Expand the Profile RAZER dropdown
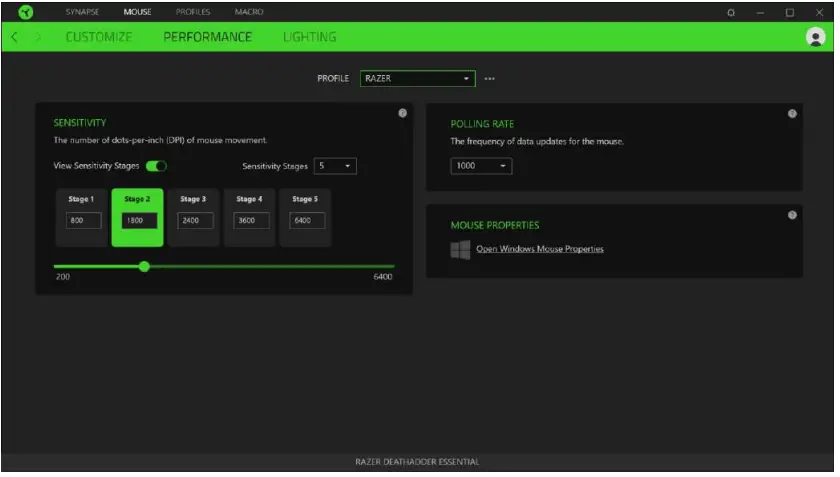The height and width of the screenshot is (477, 840). [417, 79]
